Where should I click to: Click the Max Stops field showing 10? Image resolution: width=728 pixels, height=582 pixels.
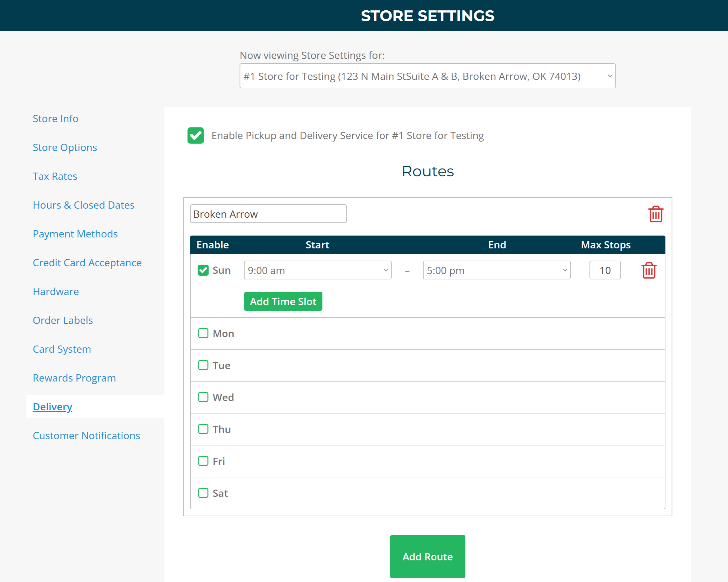[605, 270]
